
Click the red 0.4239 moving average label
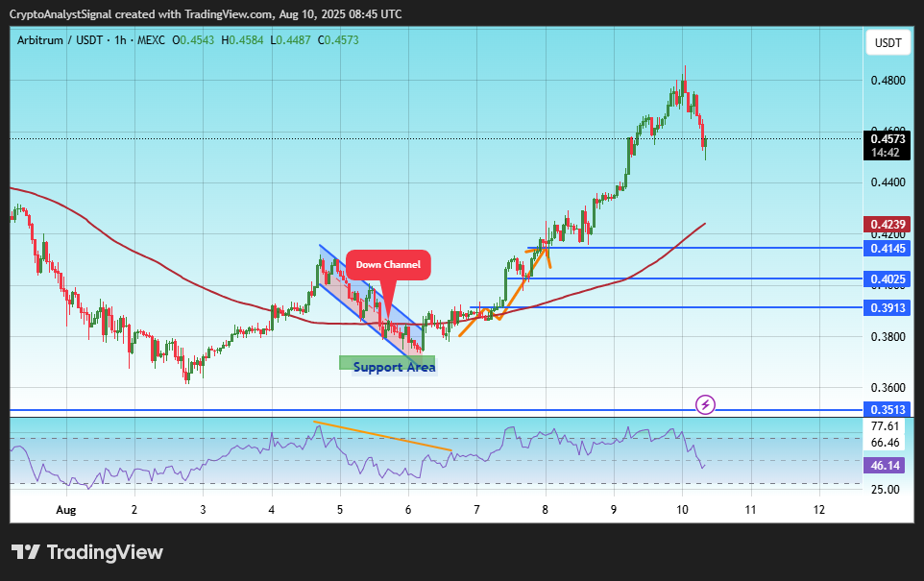(x=888, y=224)
